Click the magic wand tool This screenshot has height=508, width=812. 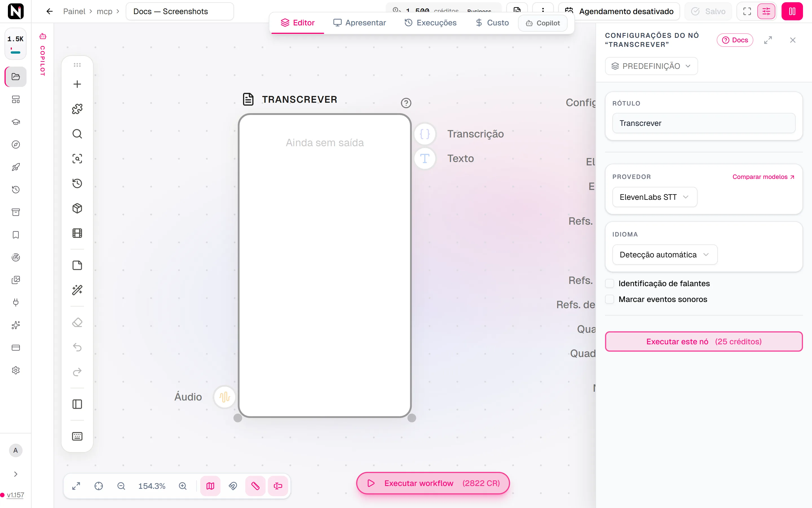coord(77,290)
